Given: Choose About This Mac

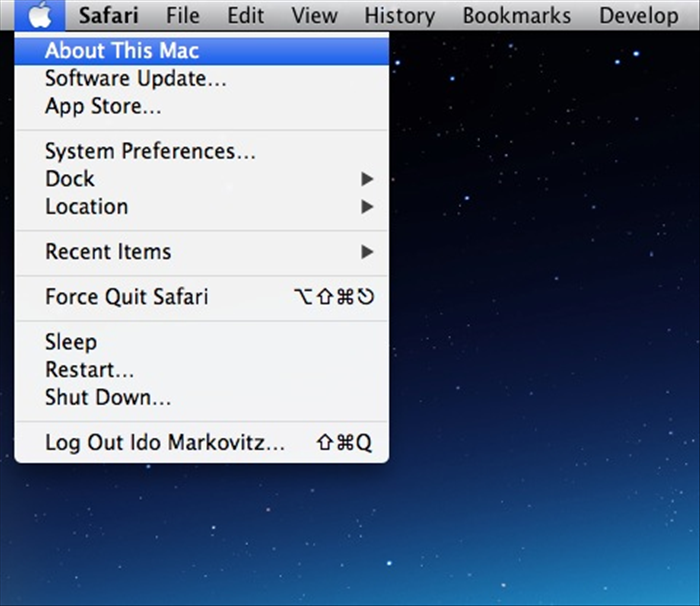Looking at the screenshot, I should point(202,50).
